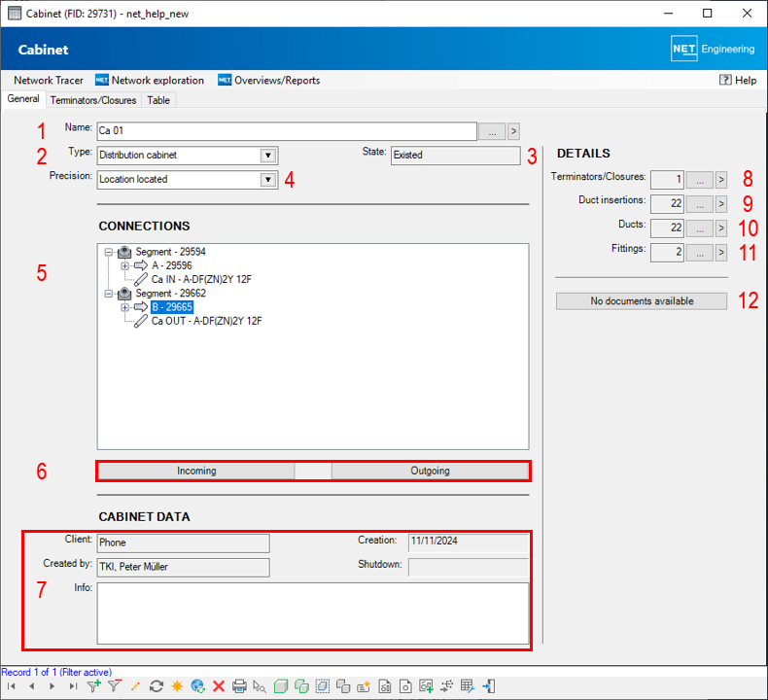Viewport: 768px width, 700px height.
Task: Select Ca OUT - A-DF(ZN)2Y 12F item
Action: click(x=207, y=322)
